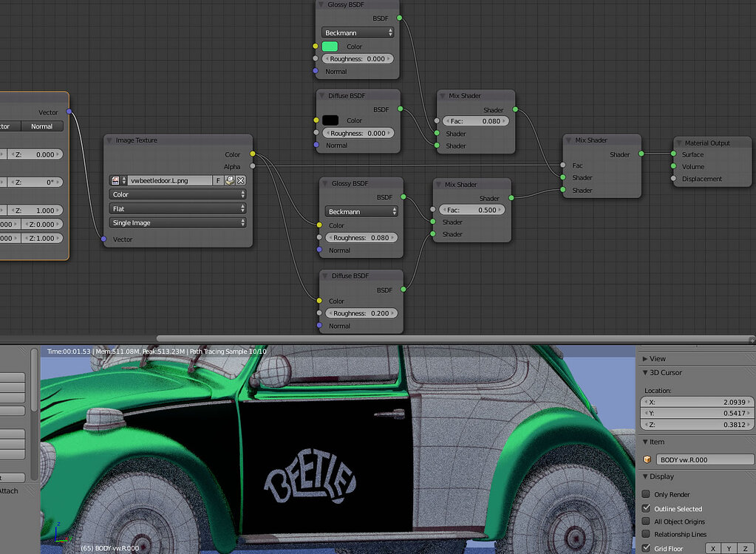This screenshot has width=756, height=554.
Task: Open the Color space dropdown in Image Texture
Action: pyautogui.click(x=177, y=194)
